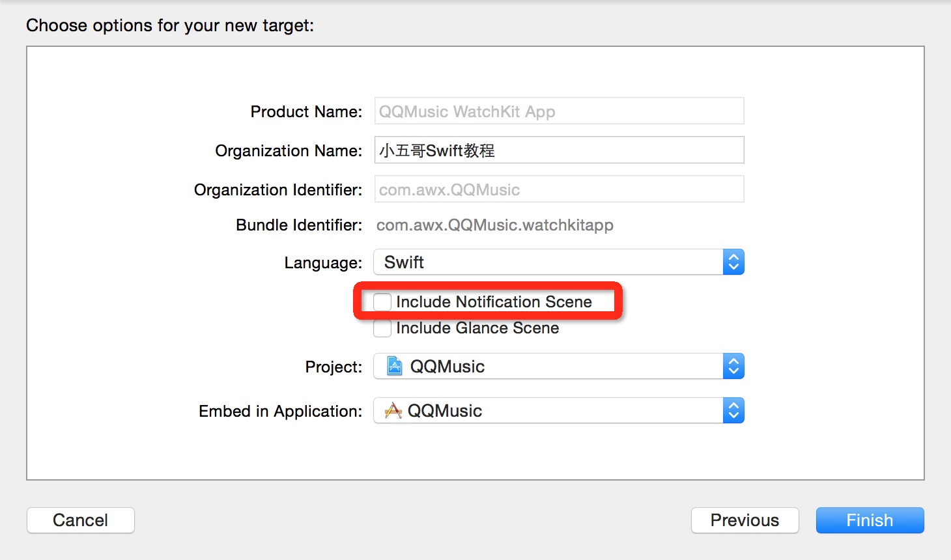Click the Include Notification Scene label
This screenshot has width=951, height=560.
494,302
